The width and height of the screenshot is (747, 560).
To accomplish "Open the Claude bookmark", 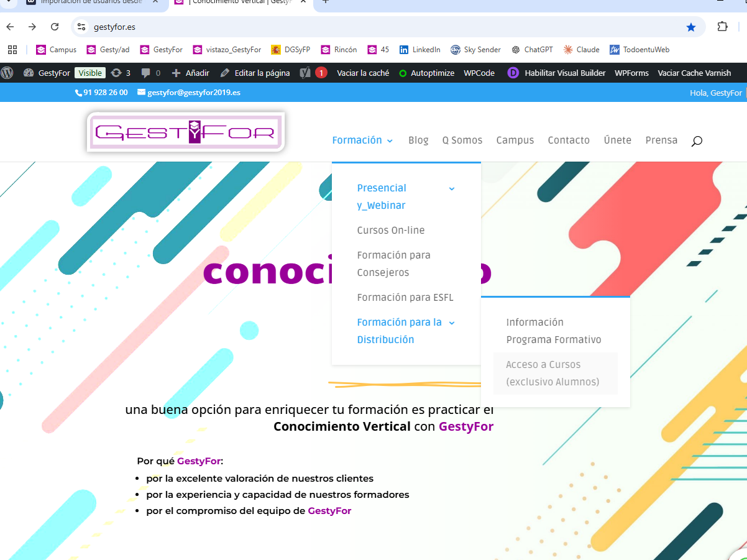I will (x=582, y=50).
